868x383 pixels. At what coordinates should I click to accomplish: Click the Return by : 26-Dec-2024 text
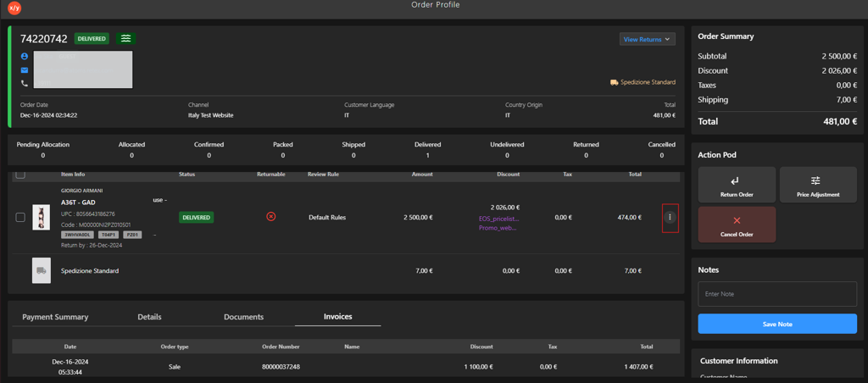(92, 245)
